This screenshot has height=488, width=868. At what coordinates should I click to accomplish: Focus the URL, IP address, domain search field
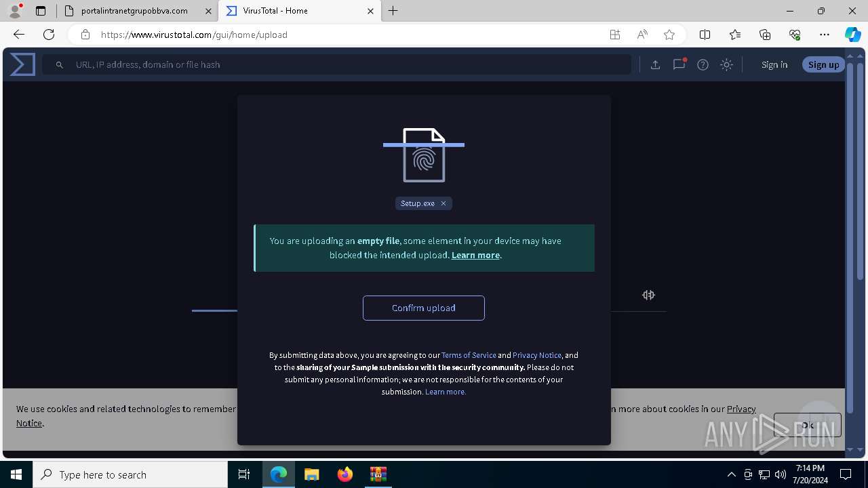click(x=337, y=64)
